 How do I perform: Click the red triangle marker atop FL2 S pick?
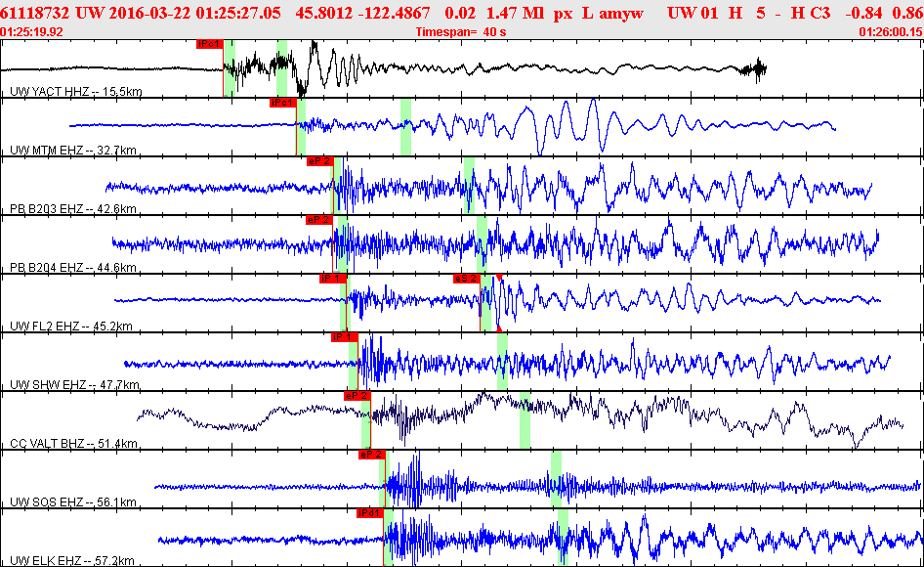pos(499,277)
